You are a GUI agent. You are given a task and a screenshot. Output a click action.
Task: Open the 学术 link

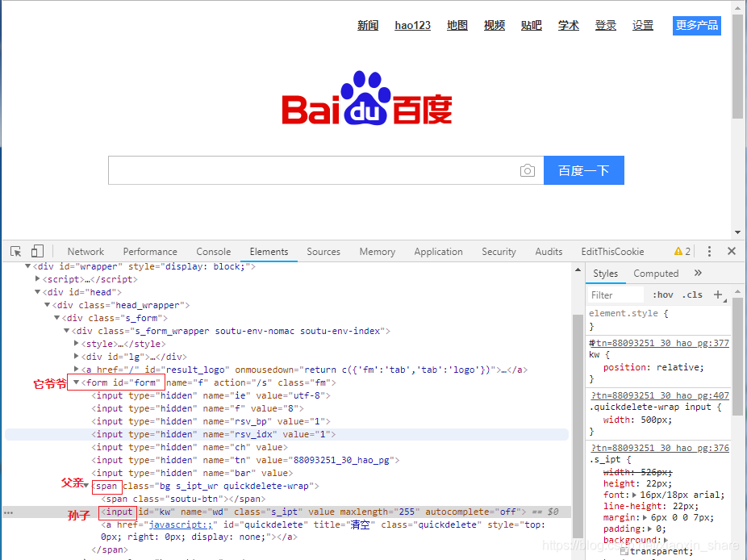coord(569,25)
